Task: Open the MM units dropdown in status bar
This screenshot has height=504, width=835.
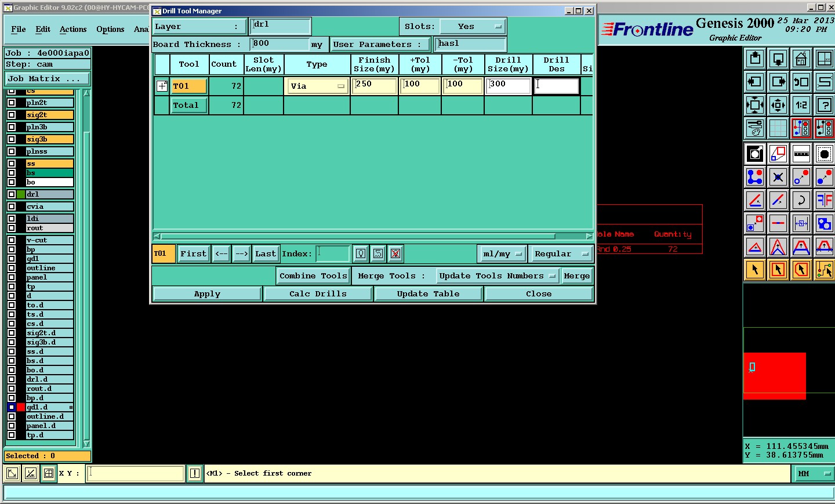Action: click(814, 474)
